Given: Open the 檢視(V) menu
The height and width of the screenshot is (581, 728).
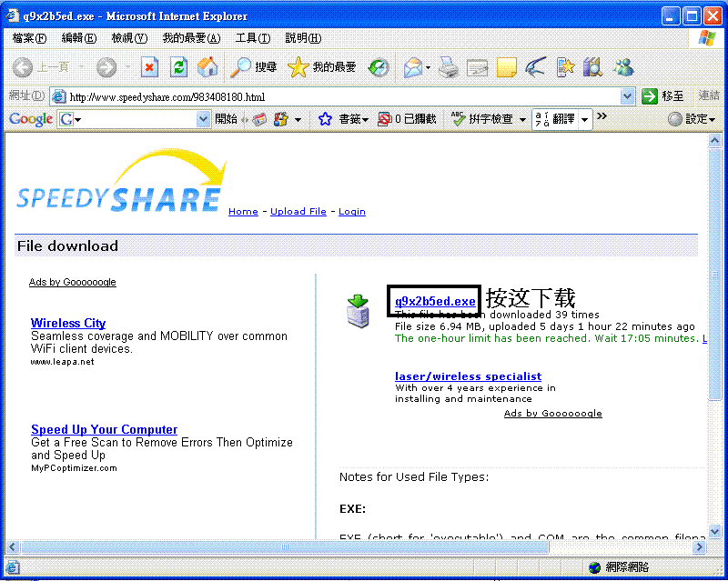Looking at the screenshot, I should coord(129,38).
